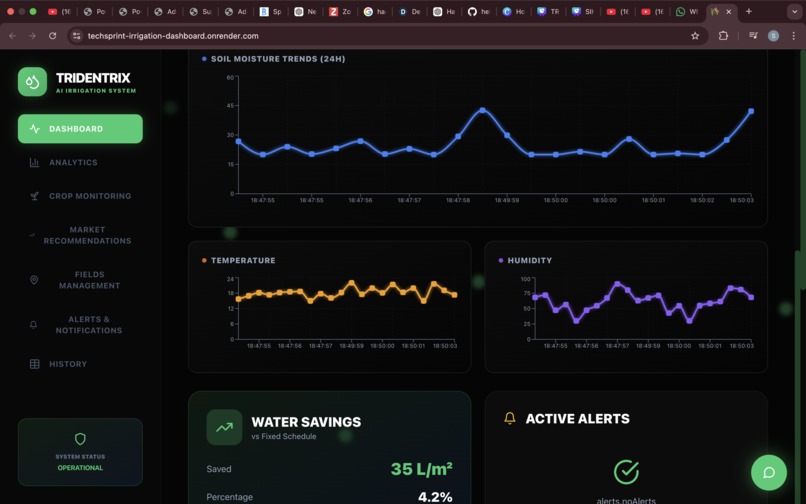The width and height of the screenshot is (806, 504).
Task: Click the Soil Moisture Trends (24H) title
Action: point(278,59)
